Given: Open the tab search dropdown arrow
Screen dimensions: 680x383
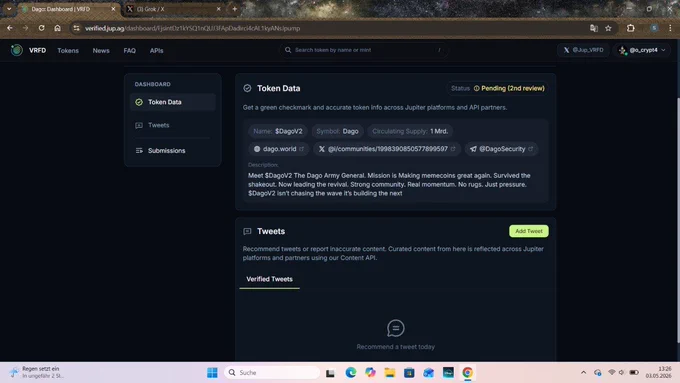Looking at the screenshot, I should 9,9.
